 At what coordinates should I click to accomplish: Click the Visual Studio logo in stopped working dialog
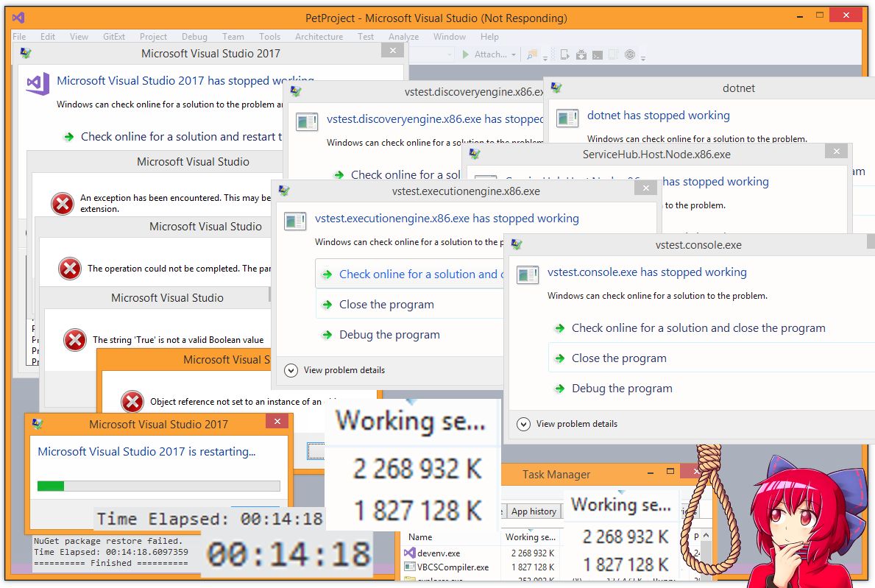(37, 83)
